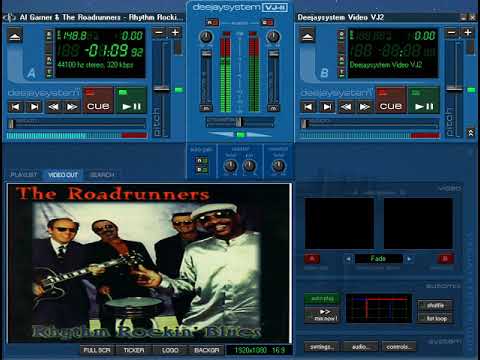Adjust the master level knob
Viewport: 480px width, 360px height.
click(230, 166)
